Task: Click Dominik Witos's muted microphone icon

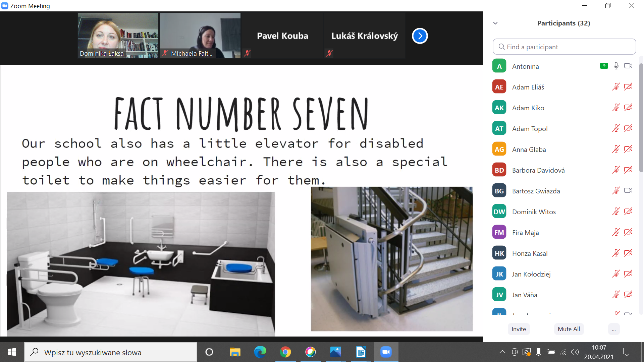Action: (616, 212)
